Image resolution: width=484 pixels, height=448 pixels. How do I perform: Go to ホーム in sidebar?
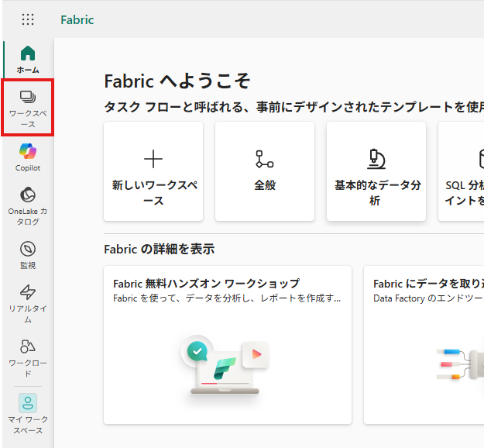coord(28,60)
